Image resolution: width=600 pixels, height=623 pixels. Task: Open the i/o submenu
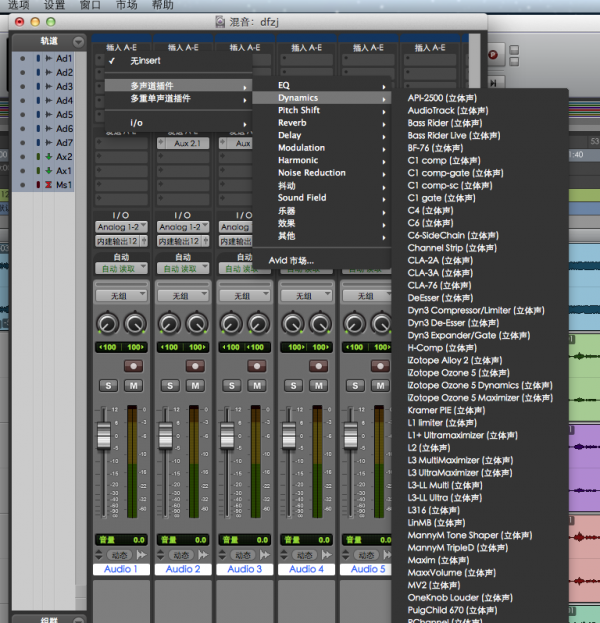(x=178, y=123)
